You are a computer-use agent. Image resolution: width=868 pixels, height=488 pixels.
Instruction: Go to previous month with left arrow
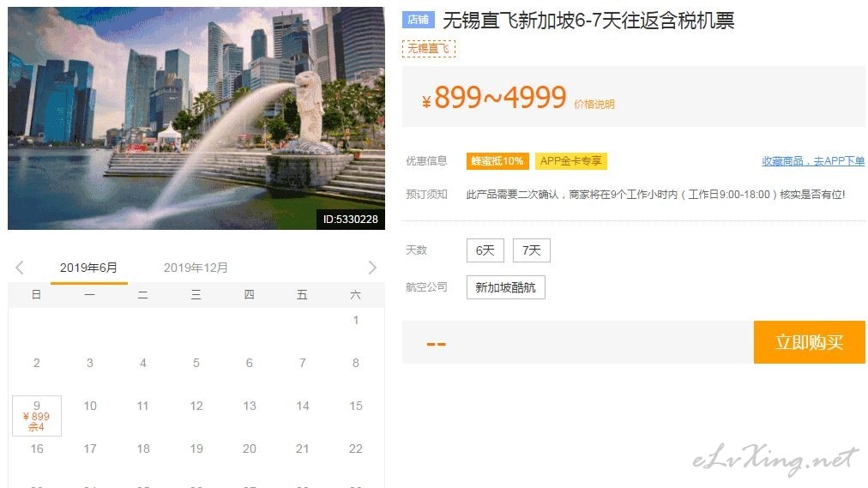(x=20, y=268)
